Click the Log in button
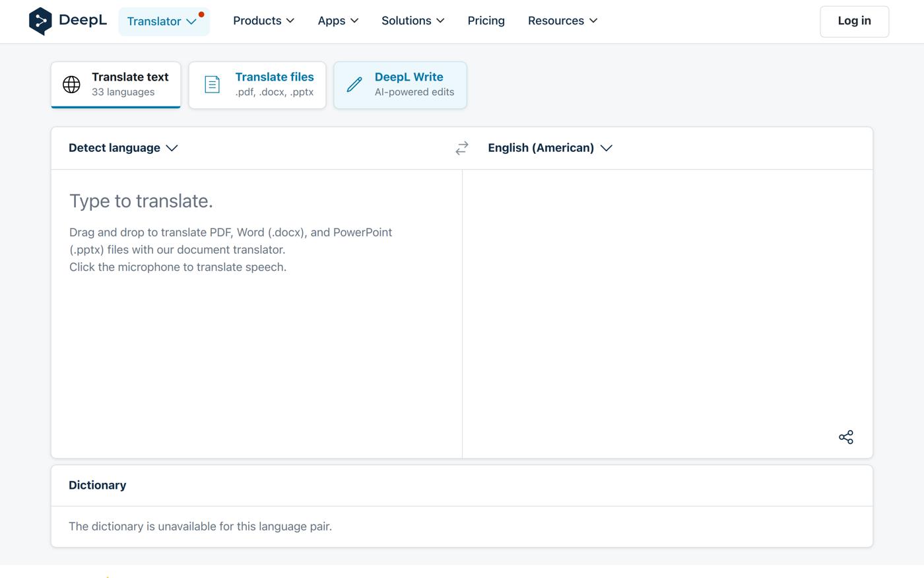This screenshot has height=578, width=924. [x=854, y=21]
